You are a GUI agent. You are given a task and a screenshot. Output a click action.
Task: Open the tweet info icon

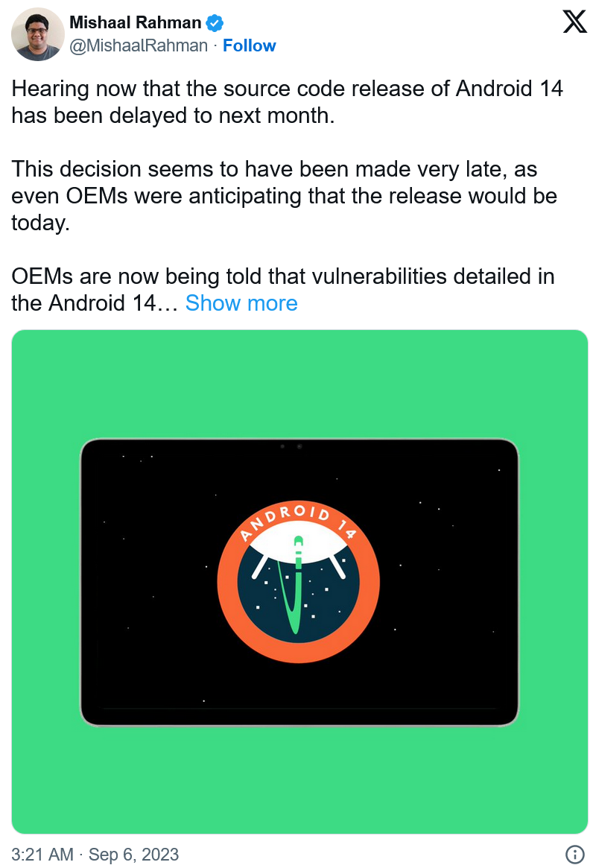click(x=574, y=854)
